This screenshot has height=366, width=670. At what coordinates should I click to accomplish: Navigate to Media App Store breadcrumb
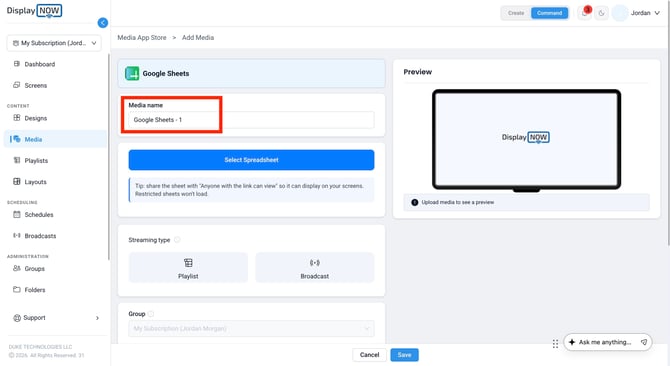coord(142,38)
